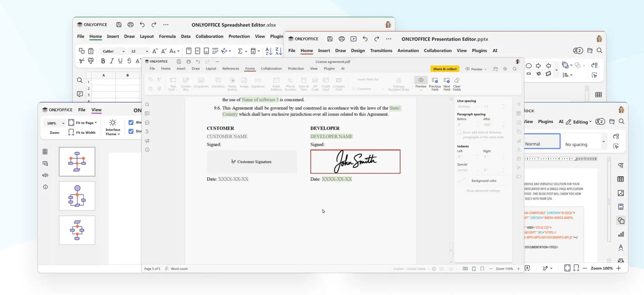The width and height of the screenshot is (644, 295).
Task: Click Strikethrough in the Spreadsheet Editor toolbar
Action: coord(129,61)
